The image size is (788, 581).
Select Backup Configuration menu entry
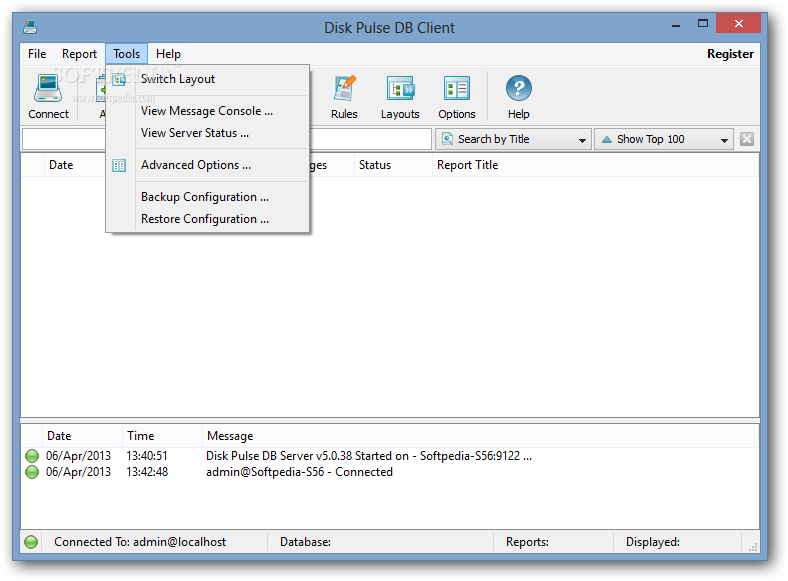tap(208, 197)
